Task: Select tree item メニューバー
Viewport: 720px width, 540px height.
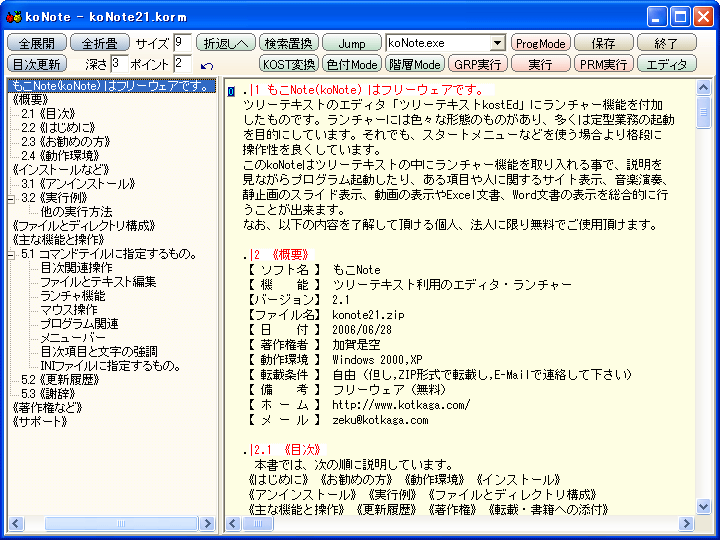Action: pos(73,338)
